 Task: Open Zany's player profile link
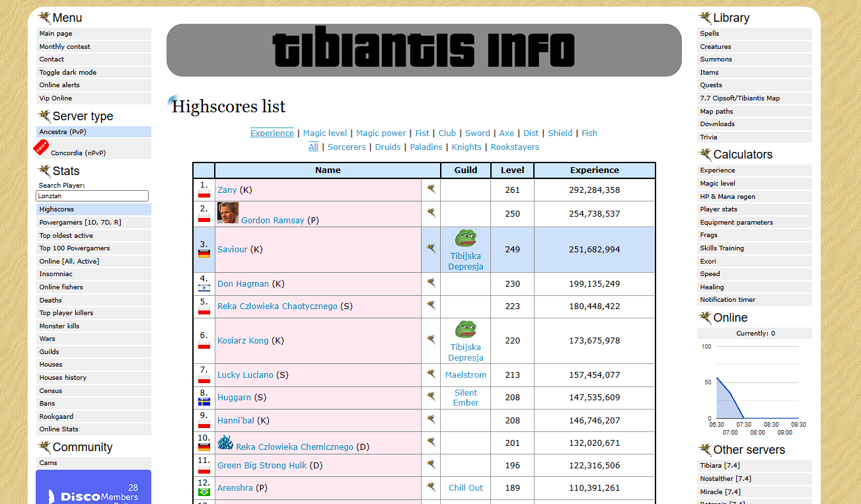(227, 190)
